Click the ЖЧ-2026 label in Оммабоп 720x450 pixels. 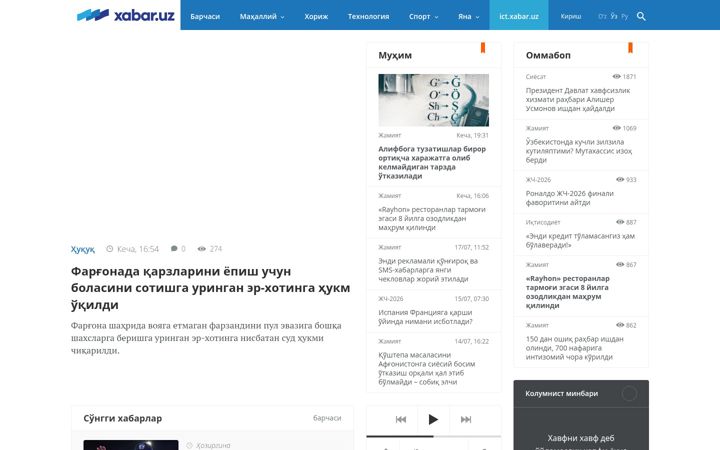[x=538, y=180]
